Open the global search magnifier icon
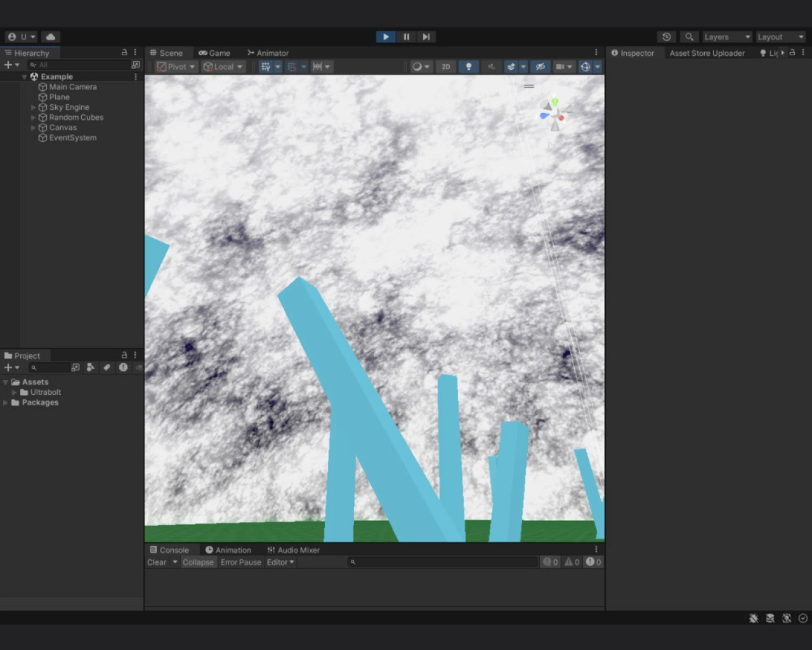812x650 pixels. [689, 37]
